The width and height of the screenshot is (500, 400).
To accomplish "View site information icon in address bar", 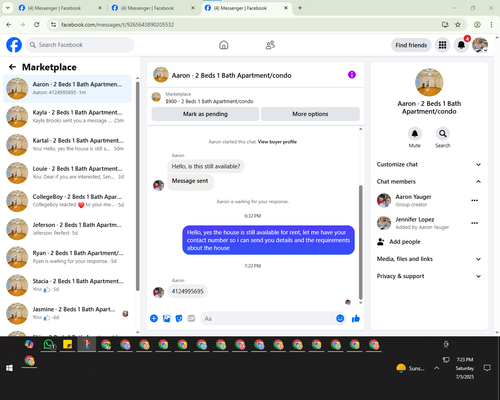I will pos(53,25).
